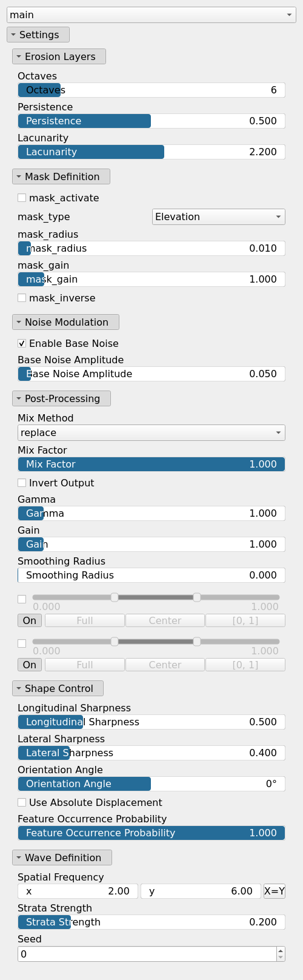Viewport: 303px width, 980px height.
Task: Open the main preset dropdown
Action: coord(151,15)
